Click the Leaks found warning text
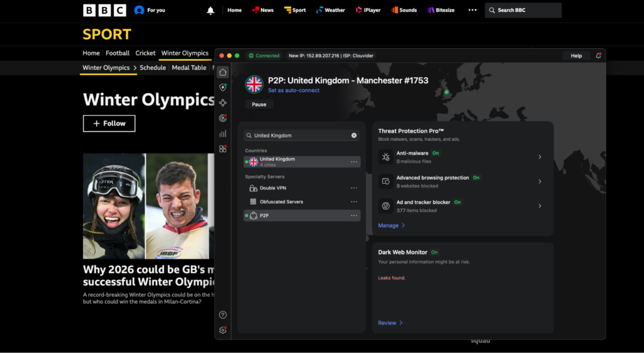644x353 pixels. (x=392, y=277)
